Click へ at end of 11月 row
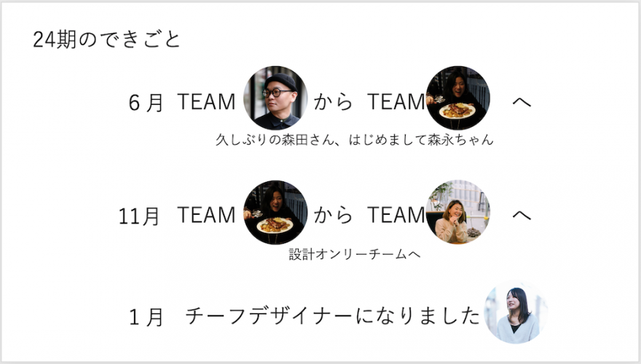This screenshot has height=364, width=641. click(522, 215)
